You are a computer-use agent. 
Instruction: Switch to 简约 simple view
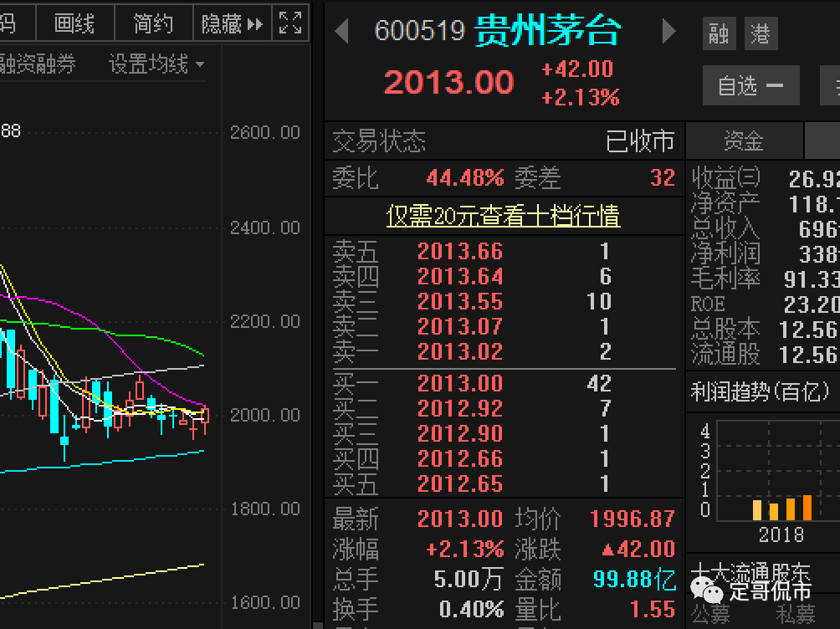[x=153, y=23]
